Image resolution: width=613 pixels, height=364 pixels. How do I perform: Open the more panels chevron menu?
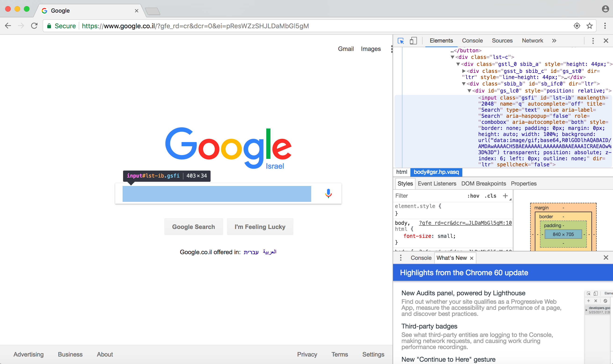[x=554, y=41]
